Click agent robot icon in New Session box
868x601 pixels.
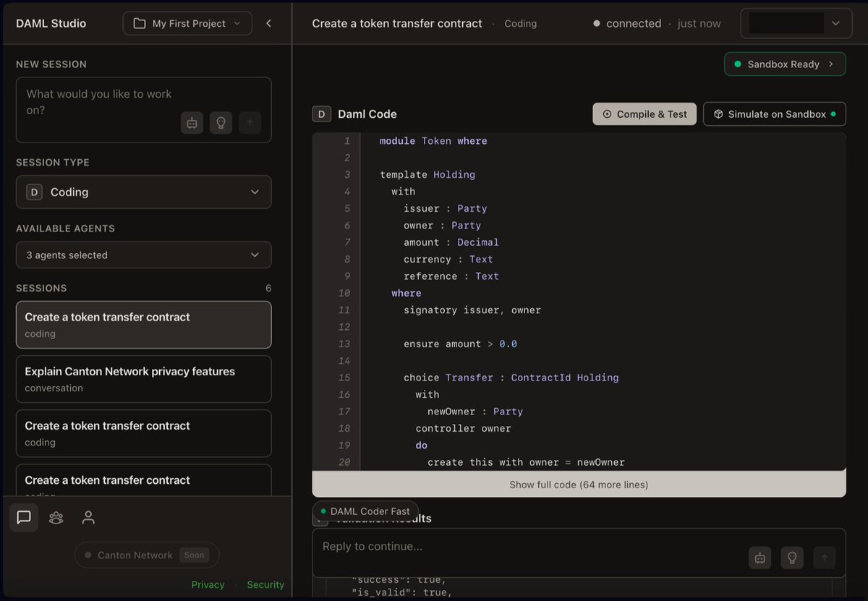pyautogui.click(x=192, y=123)
